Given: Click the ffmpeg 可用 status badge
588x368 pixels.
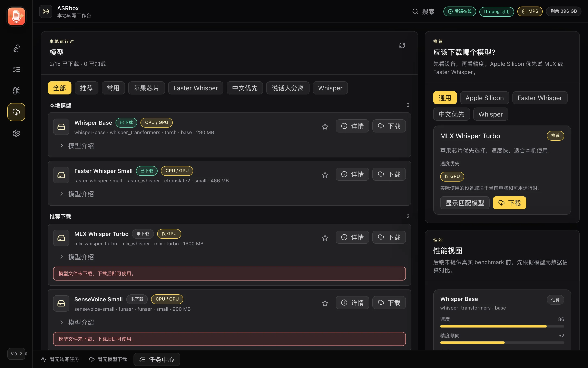Looking at the screenshot, I should pos(497,11).
